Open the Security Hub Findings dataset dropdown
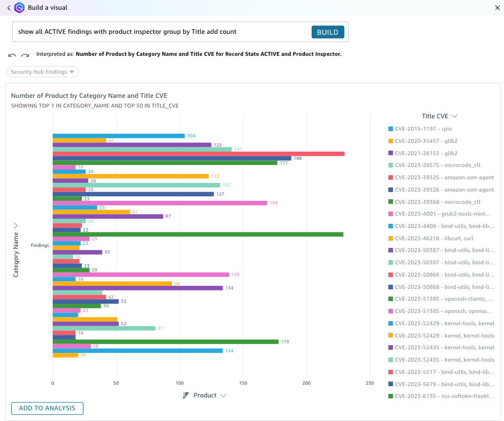This screenshot has width=504, height=421. click(x=42, y=72)
